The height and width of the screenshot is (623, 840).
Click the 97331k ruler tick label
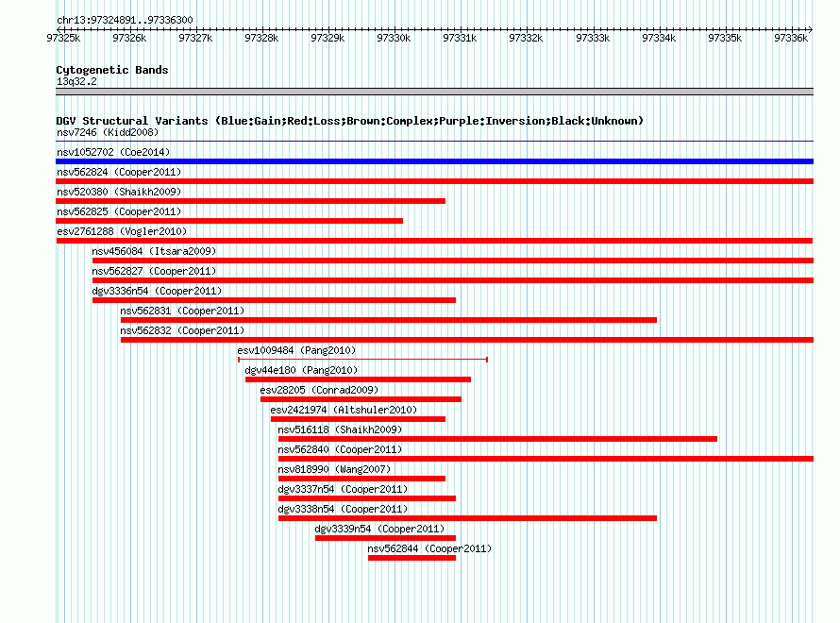point(461,38)
